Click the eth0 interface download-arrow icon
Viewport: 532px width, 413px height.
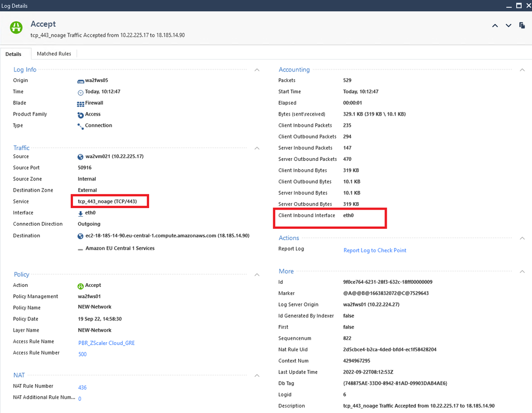(80, 213)
